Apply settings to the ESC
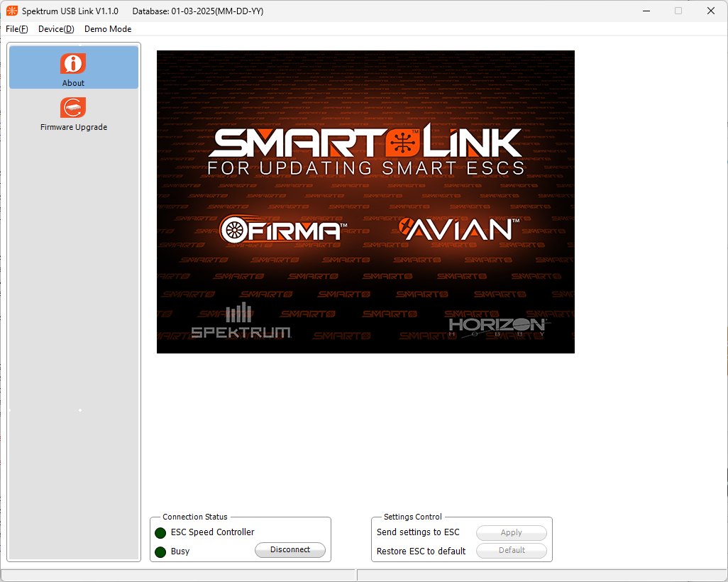The height and width of the screenshot is (582, 728). (x=511, y=532)
